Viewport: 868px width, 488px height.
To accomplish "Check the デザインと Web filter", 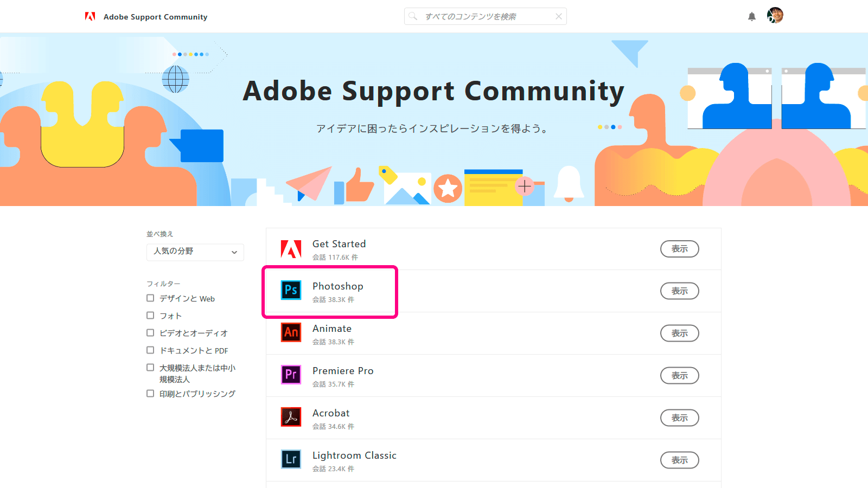I will click(x=150, y=298).
